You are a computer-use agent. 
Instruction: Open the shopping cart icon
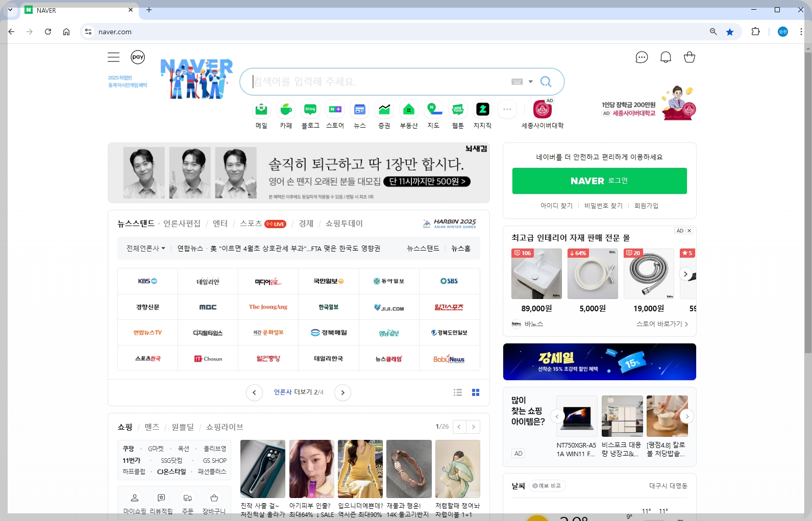click(690, 57)
